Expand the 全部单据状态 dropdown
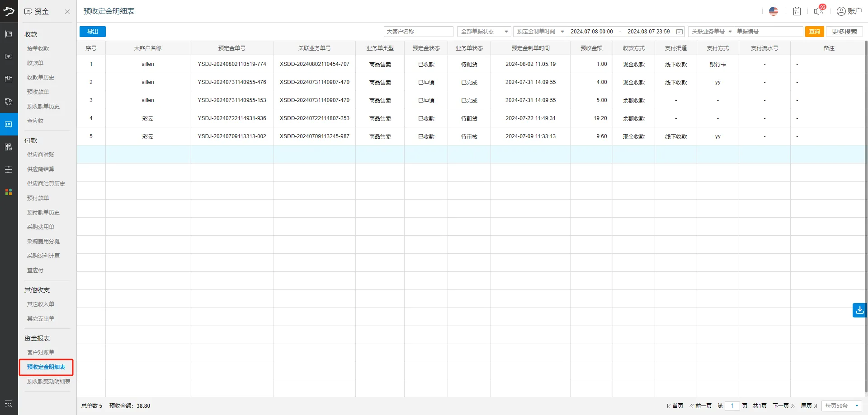The image size is (868, 415). 484,32
